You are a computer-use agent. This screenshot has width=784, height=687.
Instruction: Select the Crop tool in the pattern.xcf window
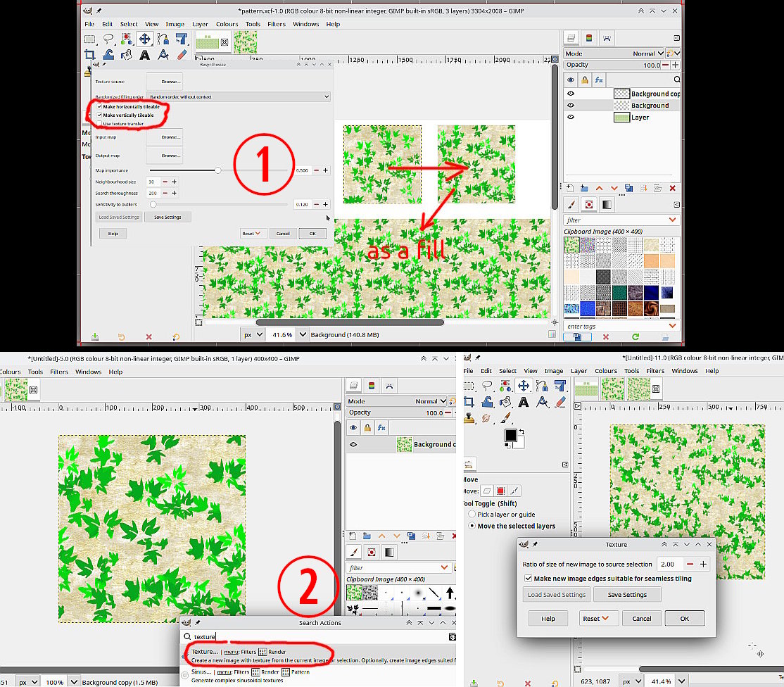[x=90, y=55]
